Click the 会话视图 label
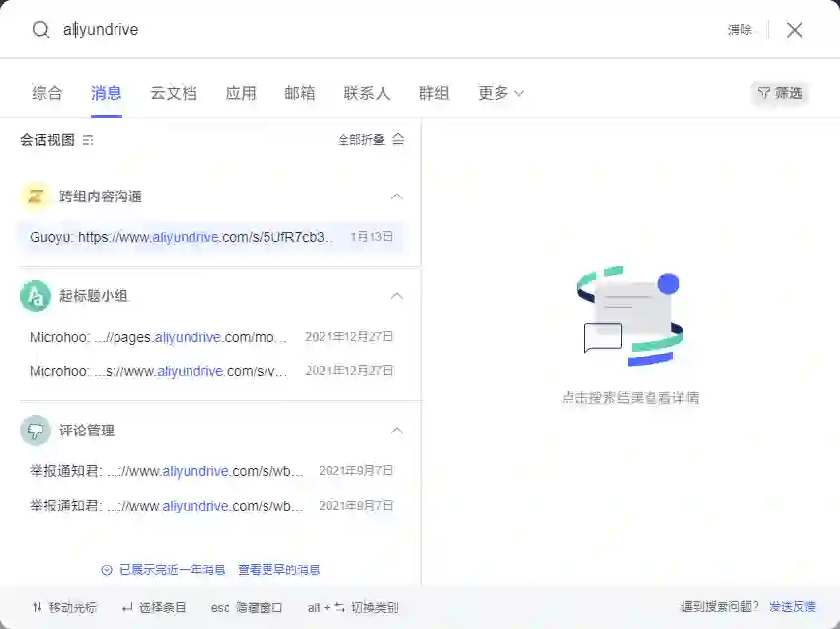The width and height of the screenshot is (840, 629). point(47,140)
